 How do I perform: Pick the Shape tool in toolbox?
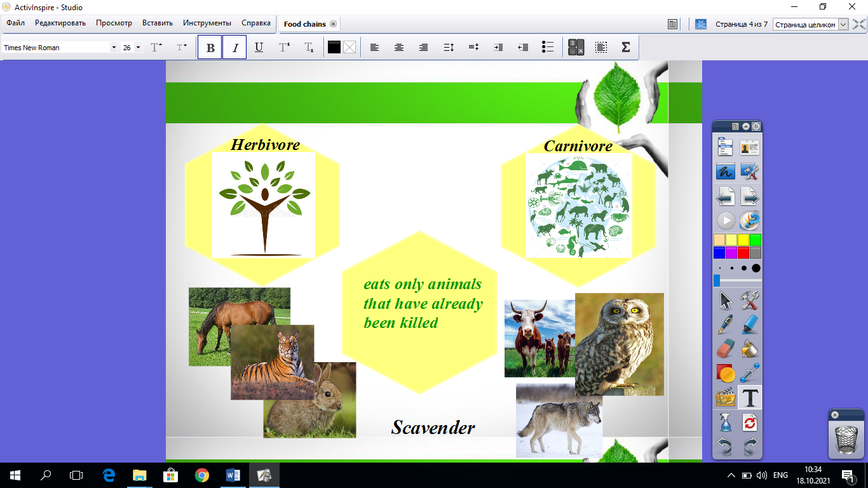(x=726, y=373)
